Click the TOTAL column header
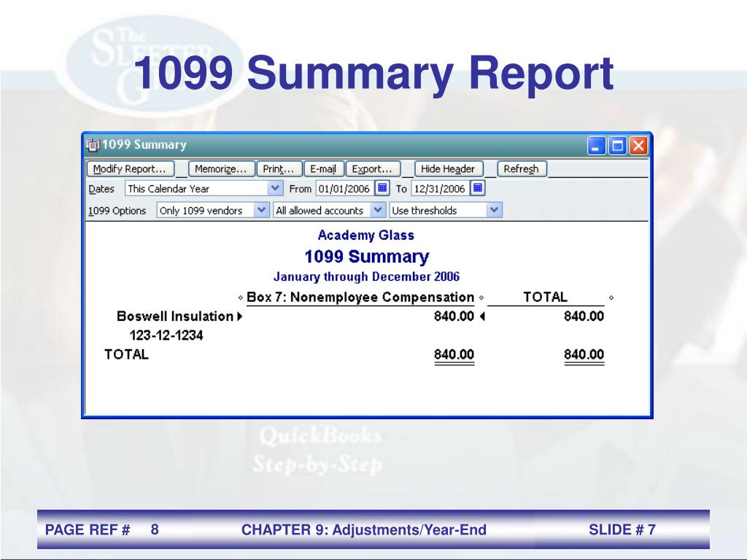 click(546, 297)
